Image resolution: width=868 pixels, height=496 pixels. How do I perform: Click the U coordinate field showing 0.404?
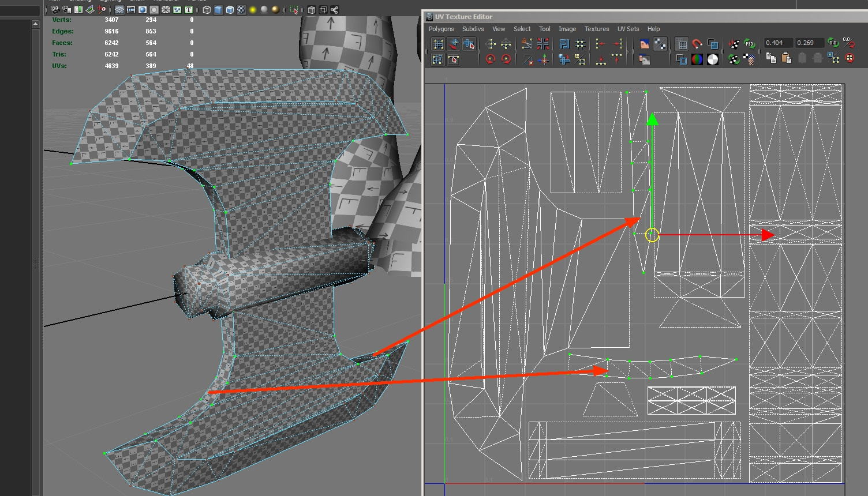[x=779, y=43]
